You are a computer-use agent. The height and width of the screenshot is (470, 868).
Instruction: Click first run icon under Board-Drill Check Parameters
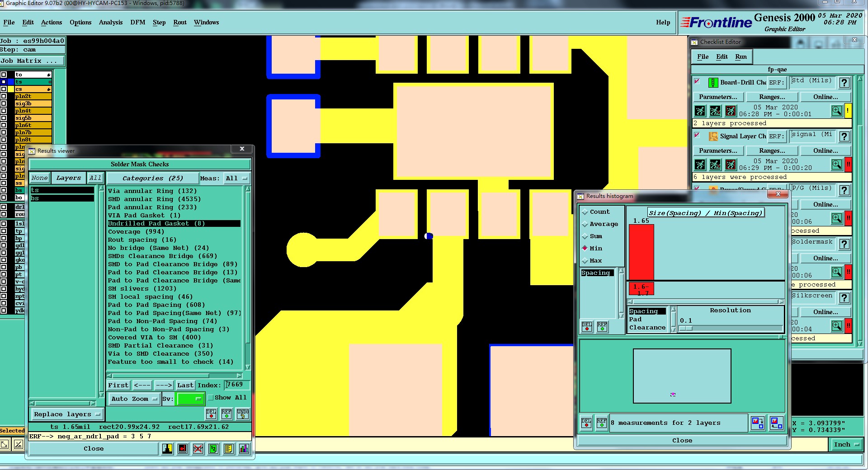pos(700,110)
